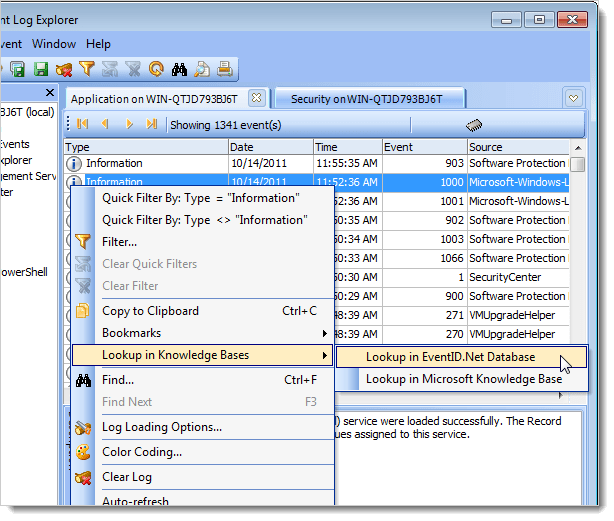Click the green Save log toolbar icon
The image size is (614, 521).
[41, 69]
